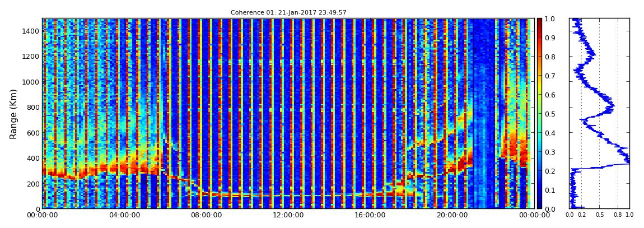Screen dimensions: 644x228
Task: Click the 1200 range tick label
Action: click(x=31, y=56)
